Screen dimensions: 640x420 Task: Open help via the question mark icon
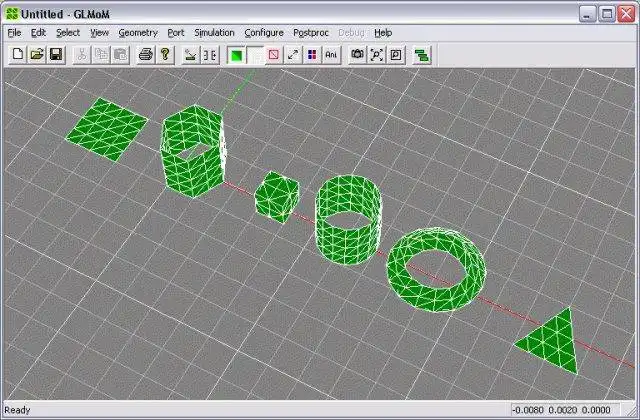pos(165,55)
